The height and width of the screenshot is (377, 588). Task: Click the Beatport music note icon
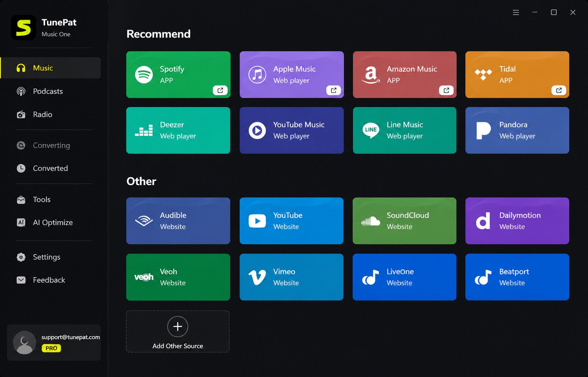pyautogui.click(x=483, y=277)
